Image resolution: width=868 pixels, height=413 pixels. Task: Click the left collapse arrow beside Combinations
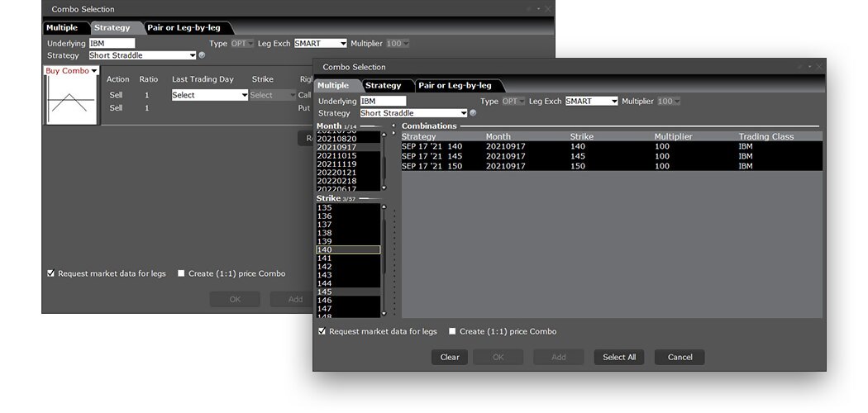393,126
